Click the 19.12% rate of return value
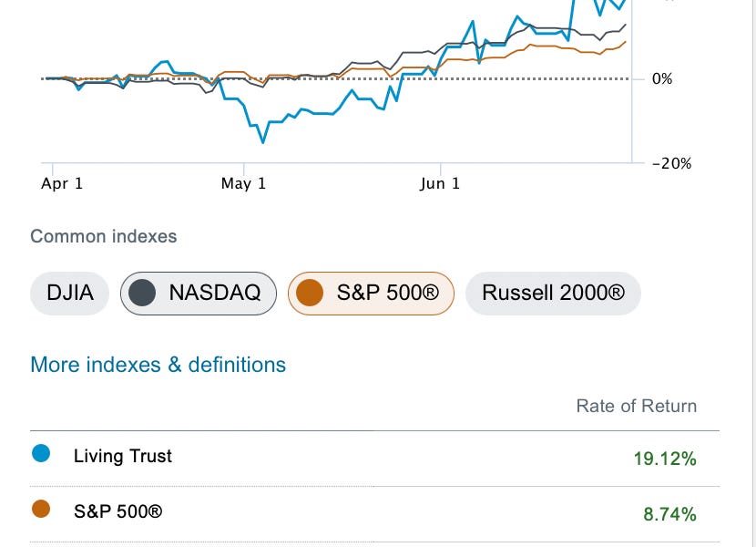756x547 pixels. (x=664, y=461)
